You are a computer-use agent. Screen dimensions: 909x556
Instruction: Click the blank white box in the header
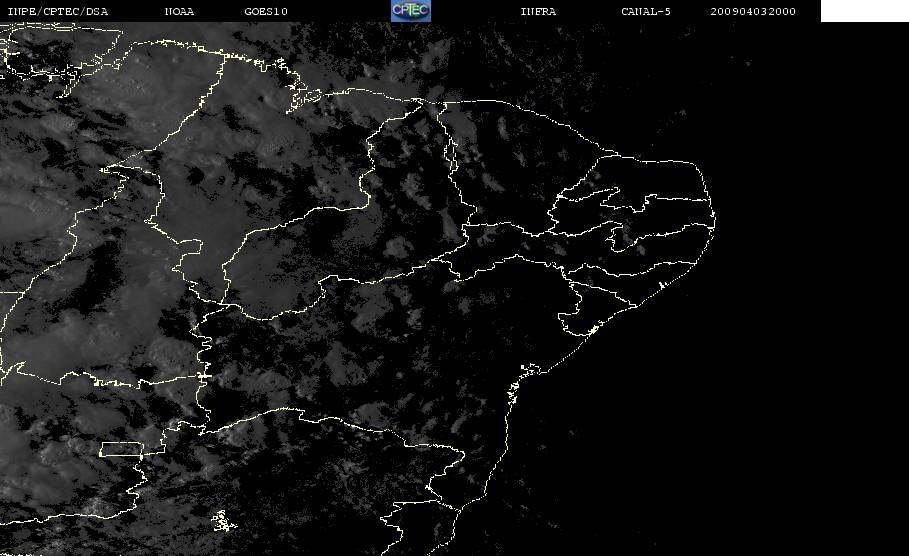coord(864,10)
